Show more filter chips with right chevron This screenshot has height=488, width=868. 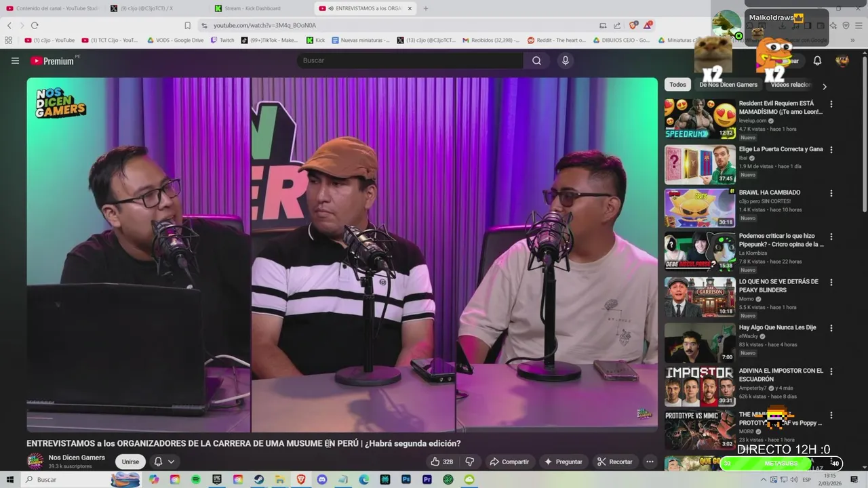click(825, 86)
